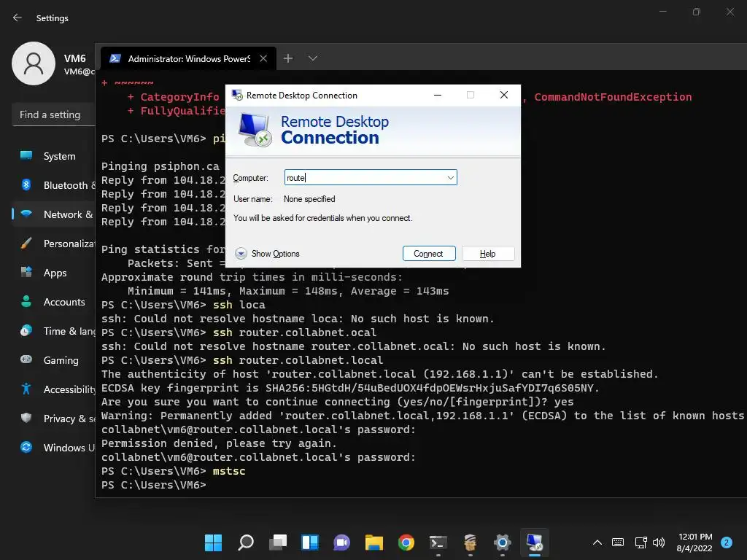The width and height of the screenshot is (747, 560).
Task: Open Apps in Settings sidebar
Action: pyautogui.click(x=53, y=273)
